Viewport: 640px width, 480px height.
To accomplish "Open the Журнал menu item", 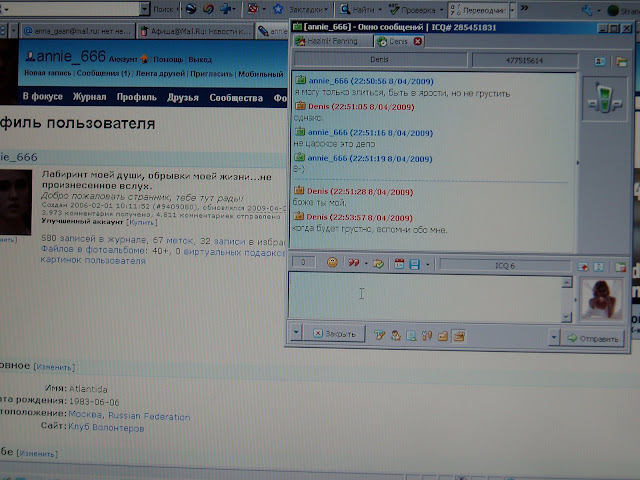I will (89, 97).
